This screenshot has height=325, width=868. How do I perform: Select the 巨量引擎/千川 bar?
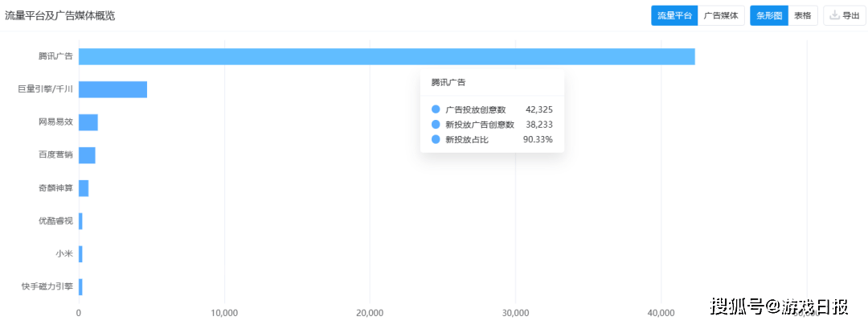(x=113, y=89)
